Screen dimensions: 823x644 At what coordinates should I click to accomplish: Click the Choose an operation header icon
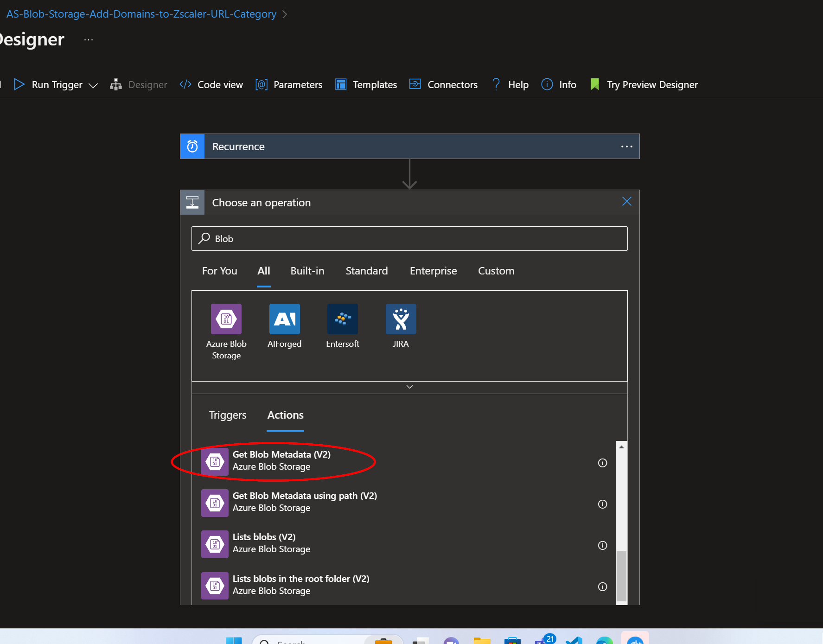click(x=192, y=203)
